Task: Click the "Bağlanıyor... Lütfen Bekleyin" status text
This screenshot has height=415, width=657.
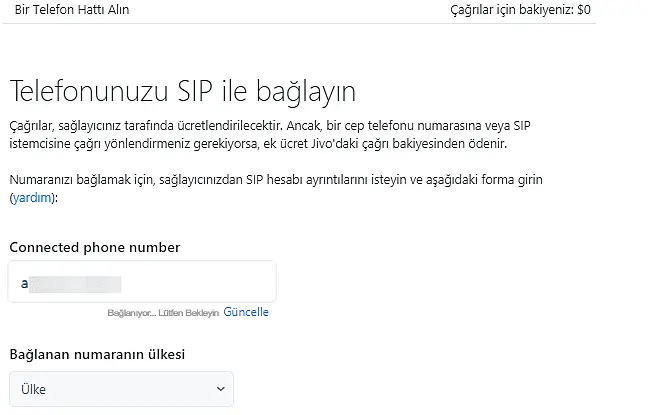Action: (163, 313)
